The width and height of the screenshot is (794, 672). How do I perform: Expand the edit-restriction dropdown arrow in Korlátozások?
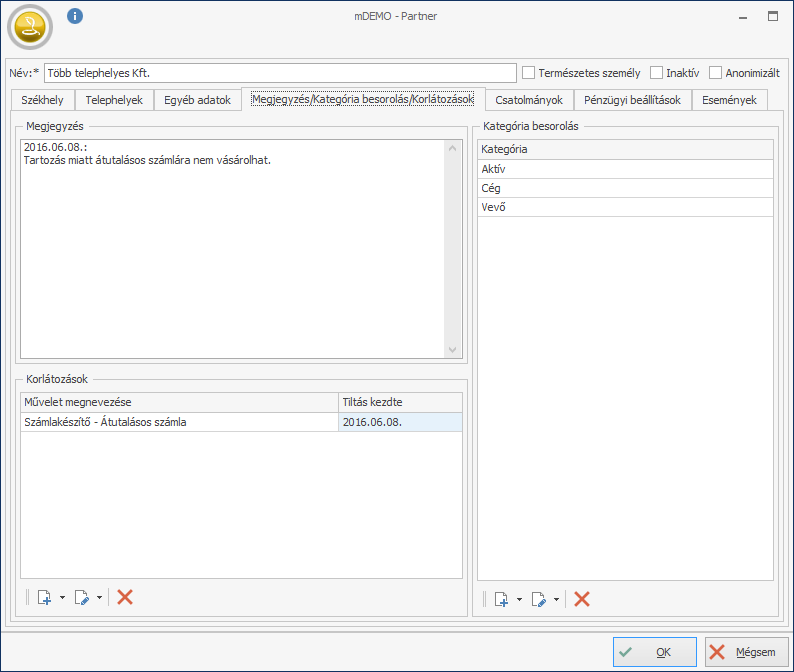pyautogui.click(x=99, y=598)
